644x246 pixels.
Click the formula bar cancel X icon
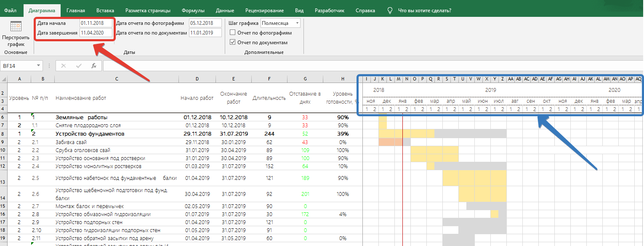[x=64, y=66]
